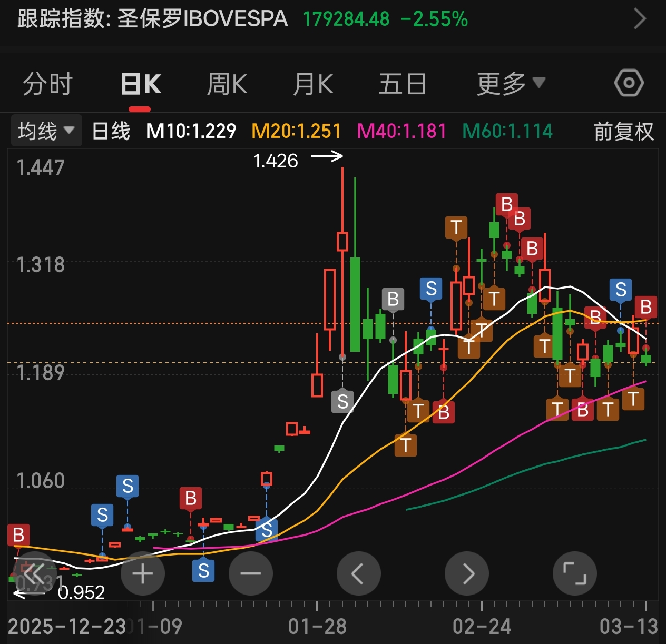The image size is (666, 644).
Task: Move chart cursor right one candle
Action: (x=467, y=573)
